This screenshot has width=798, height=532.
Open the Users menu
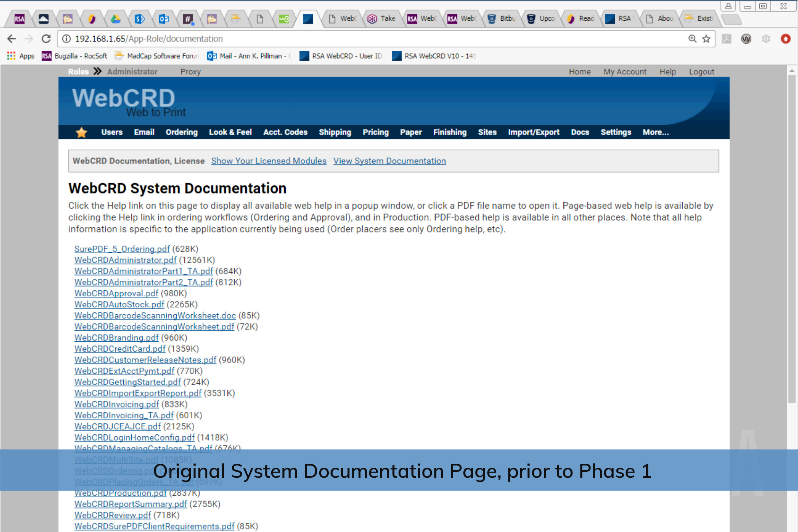[112, 132]
